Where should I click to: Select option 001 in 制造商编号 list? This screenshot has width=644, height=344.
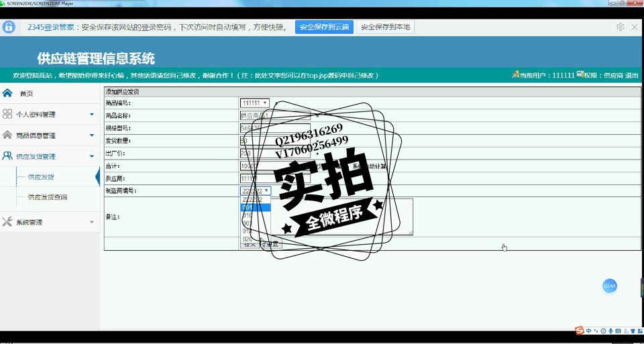coord(255,208)
